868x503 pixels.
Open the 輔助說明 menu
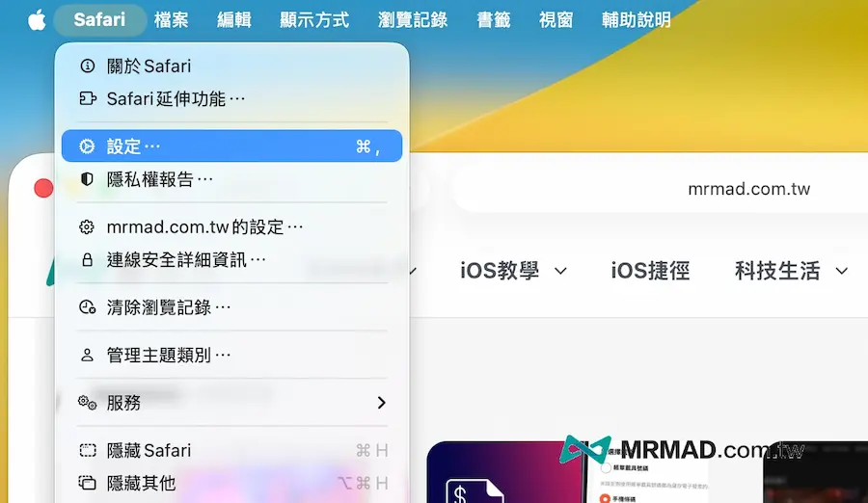point(637,20)
